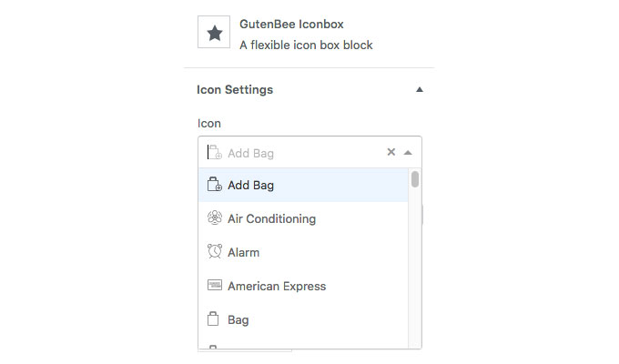Image resolution: width=619 pixels, height=364 pixels.
Task: Click the icon search input field
Action: coord(292,152)
